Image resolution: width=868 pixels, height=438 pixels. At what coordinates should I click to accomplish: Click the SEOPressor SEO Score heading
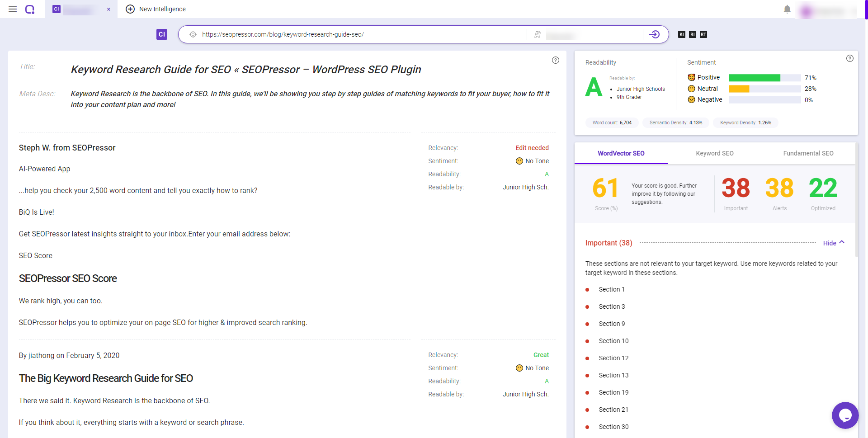(x=68, y=278)
